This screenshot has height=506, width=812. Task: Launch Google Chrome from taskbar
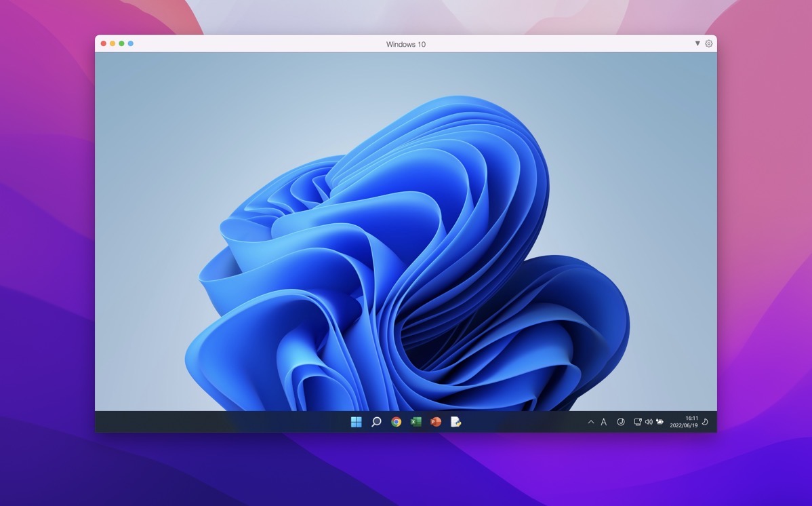pyautogui.click(x=396, y=422)
